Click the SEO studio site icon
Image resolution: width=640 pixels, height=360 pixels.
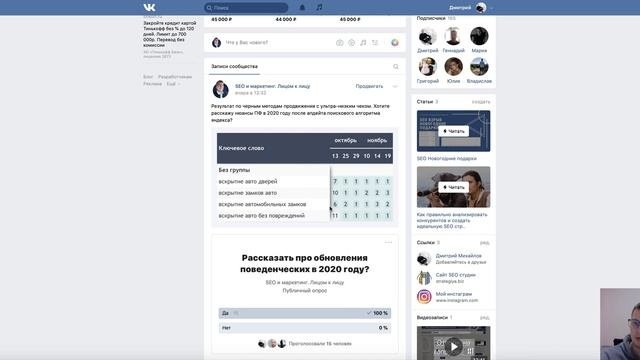click(424, 278)
